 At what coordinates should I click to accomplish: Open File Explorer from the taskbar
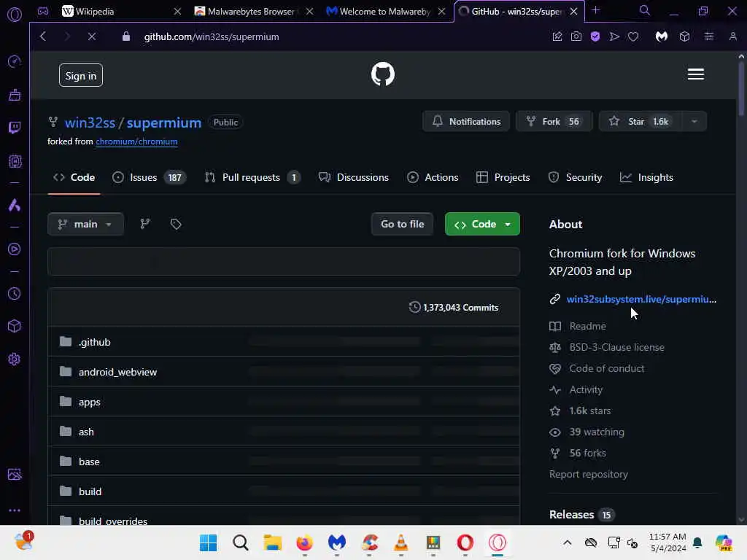click(273, 542)
